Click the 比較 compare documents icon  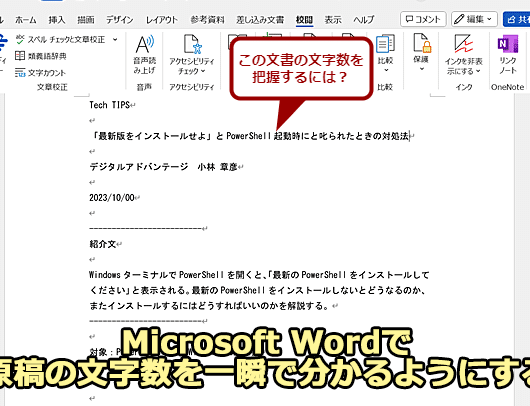385,44
